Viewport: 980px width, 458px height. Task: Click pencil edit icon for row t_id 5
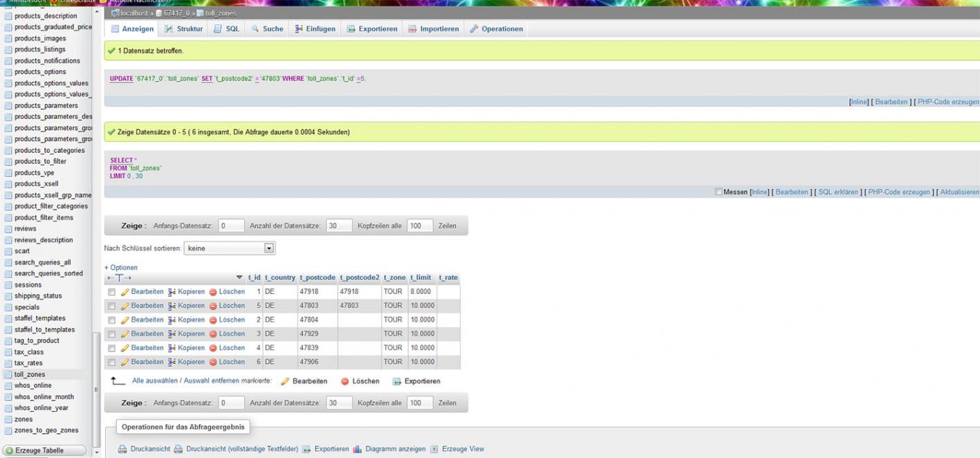[125, 306]
